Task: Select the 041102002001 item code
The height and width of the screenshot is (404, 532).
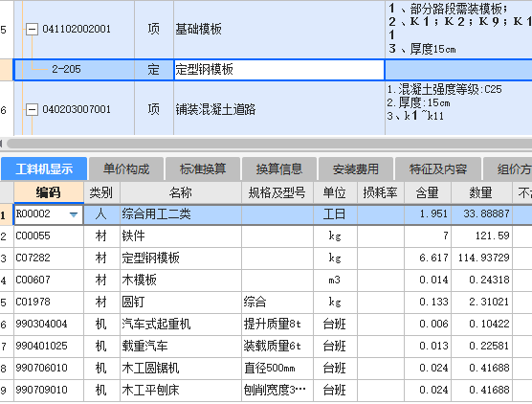Action: point(77,29)
